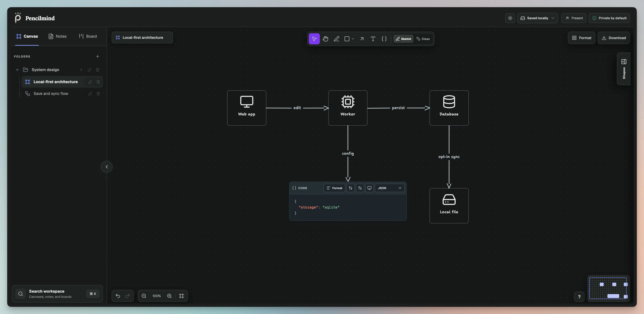Delete Save and sync flow
The width and height of the screenshot is (644, 314).
coord(98,93)
